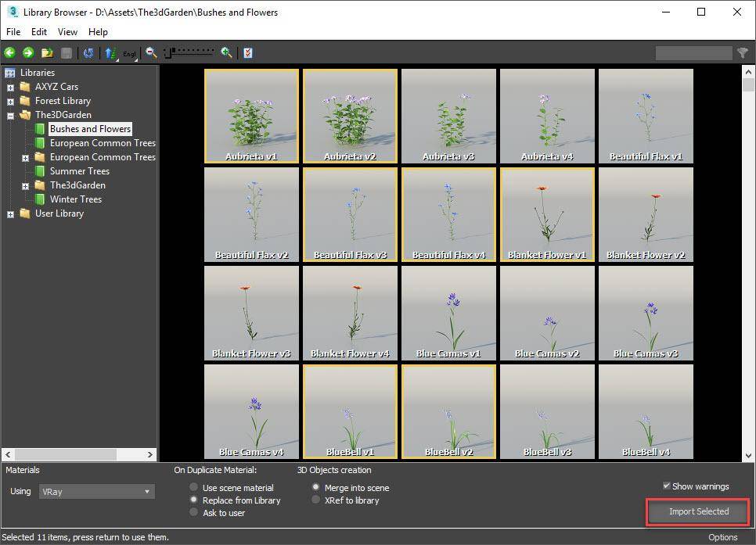Expand the AXYZ Cars library
This screenshot has width=756, height=545.
coord(10,87)
